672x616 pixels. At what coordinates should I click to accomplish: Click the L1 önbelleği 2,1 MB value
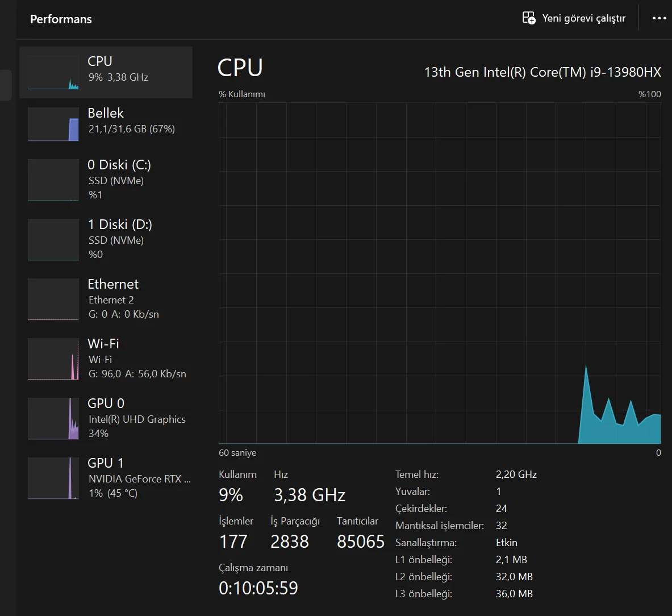click(511, 560)
